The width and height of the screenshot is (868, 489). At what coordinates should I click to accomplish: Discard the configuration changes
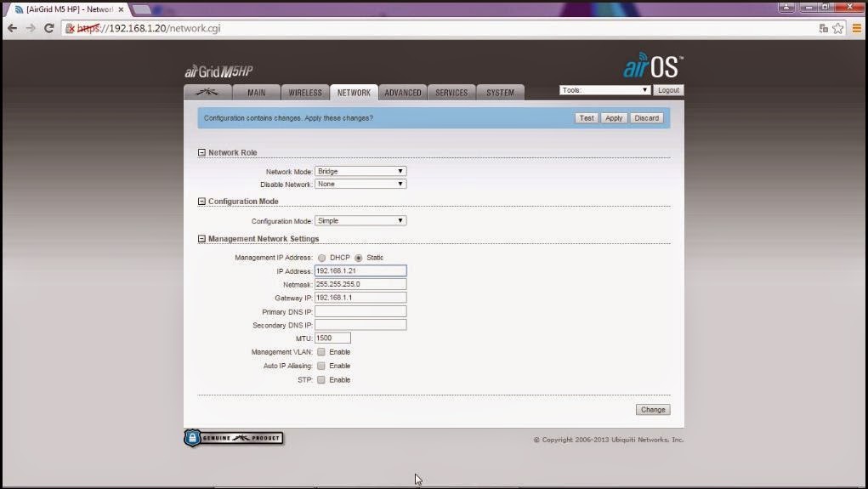646,118
